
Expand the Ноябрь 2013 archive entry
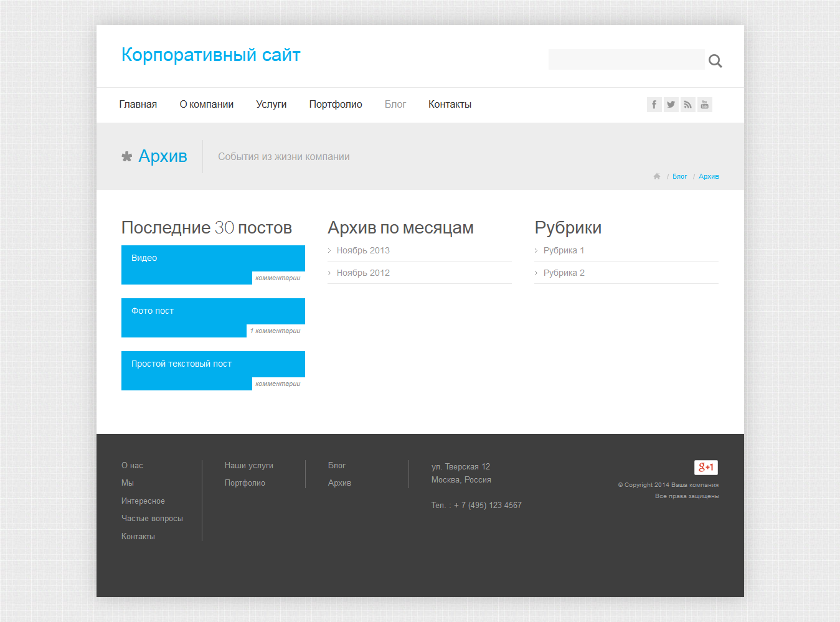point(363,250)
